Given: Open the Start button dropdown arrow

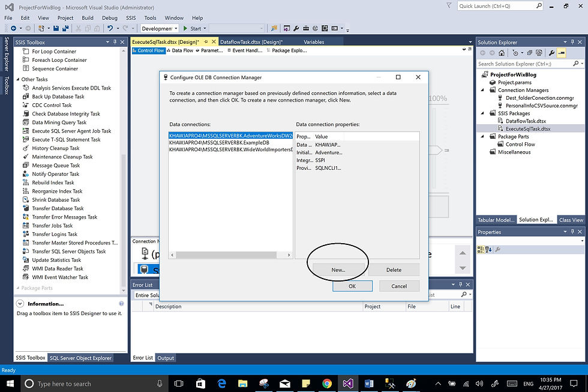Looking at the screenshot, I should [x=205, y=28].
